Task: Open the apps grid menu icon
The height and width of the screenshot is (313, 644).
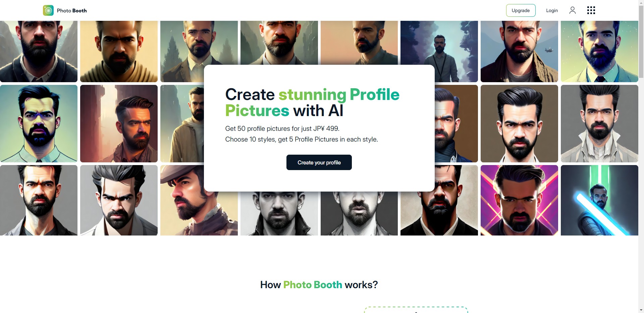Action: 591,10
